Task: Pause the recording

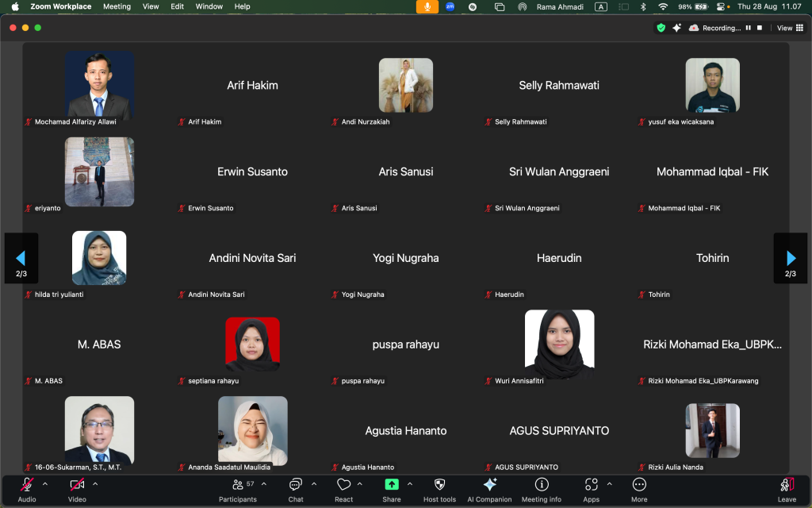Action: (x=748, y=28)
